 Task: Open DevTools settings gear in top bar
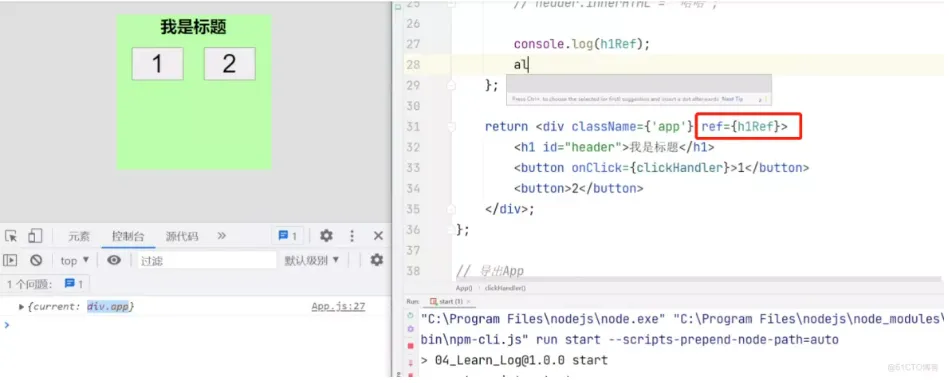(x=326, y=236)
